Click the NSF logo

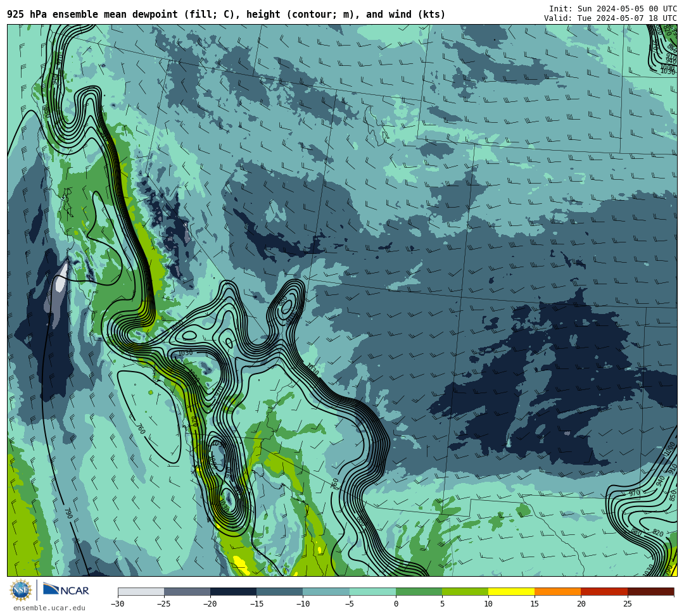click(x=20, y=590)
